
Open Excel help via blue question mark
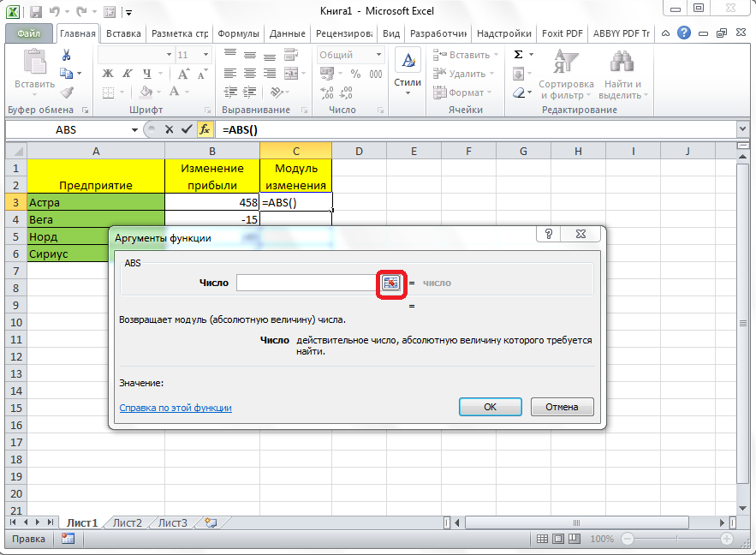point(684,33)
